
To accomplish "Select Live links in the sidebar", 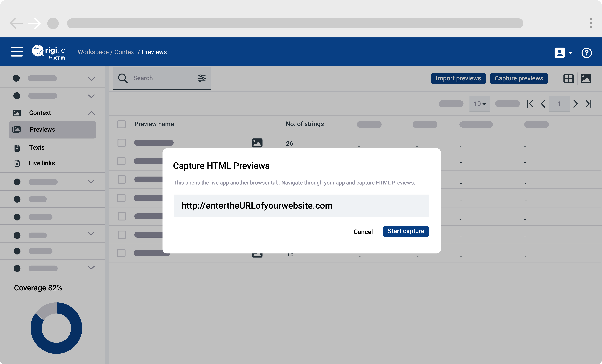I will [42, 163].
